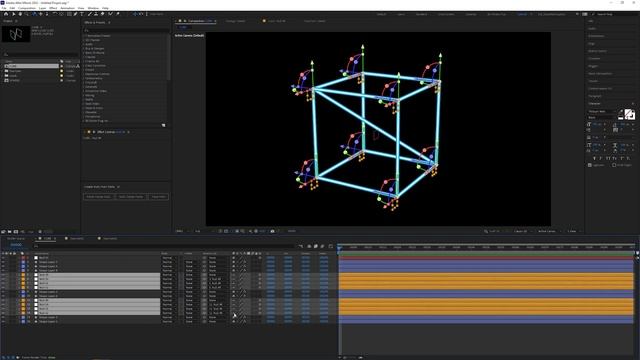Open the composition mini-flowchart icon in timeline
The width and height of the screenshot is (640, 360).
(301, 246)
